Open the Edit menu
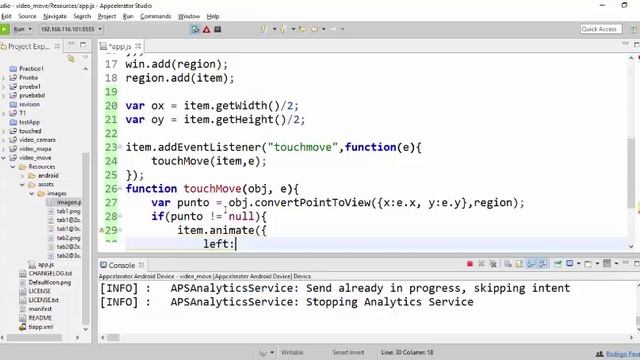640x360 pixels. (x=7, y=16)
